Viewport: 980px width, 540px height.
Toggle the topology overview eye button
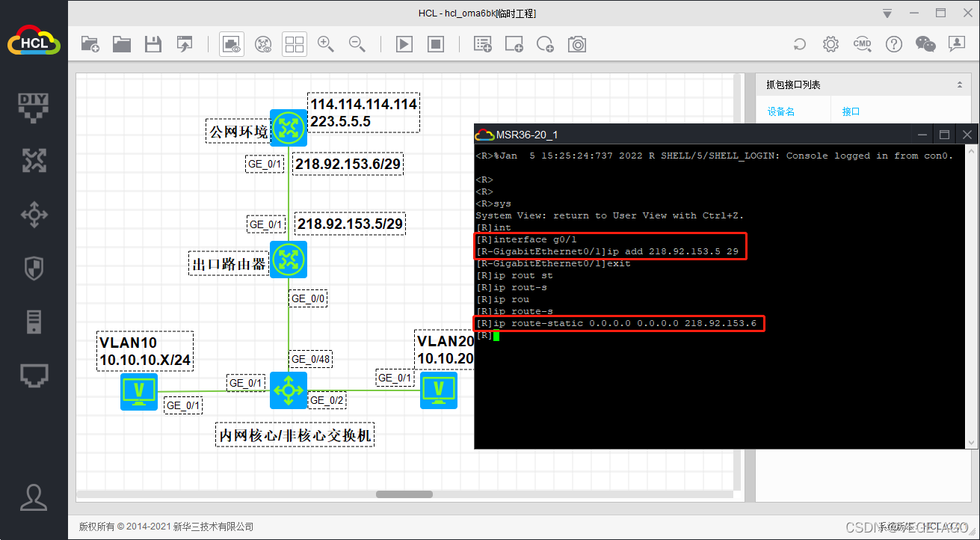(263, 44)
